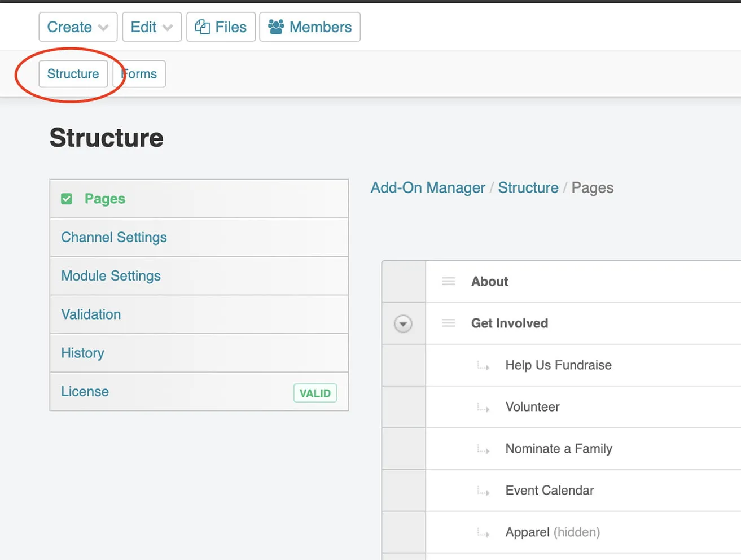Open Validation in sidebar
Viewport: 741px width, 560px height.
[x=199, y=314]
